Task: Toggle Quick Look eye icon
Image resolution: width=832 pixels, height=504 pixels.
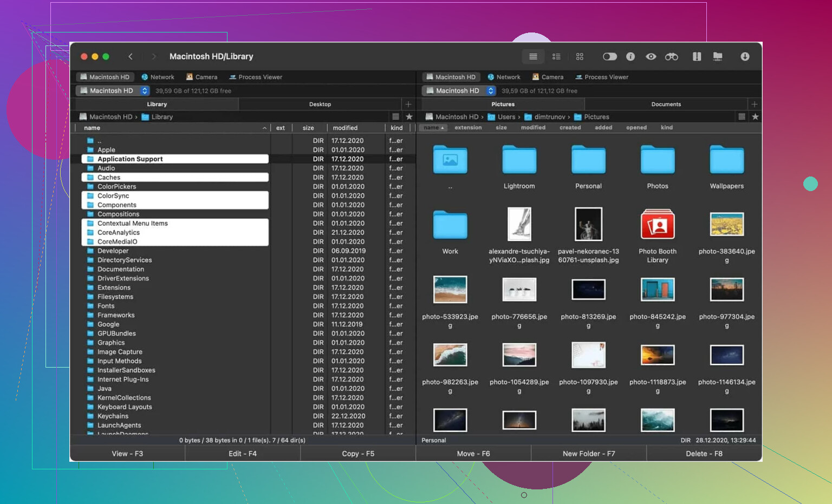Action: click(651, 57)
